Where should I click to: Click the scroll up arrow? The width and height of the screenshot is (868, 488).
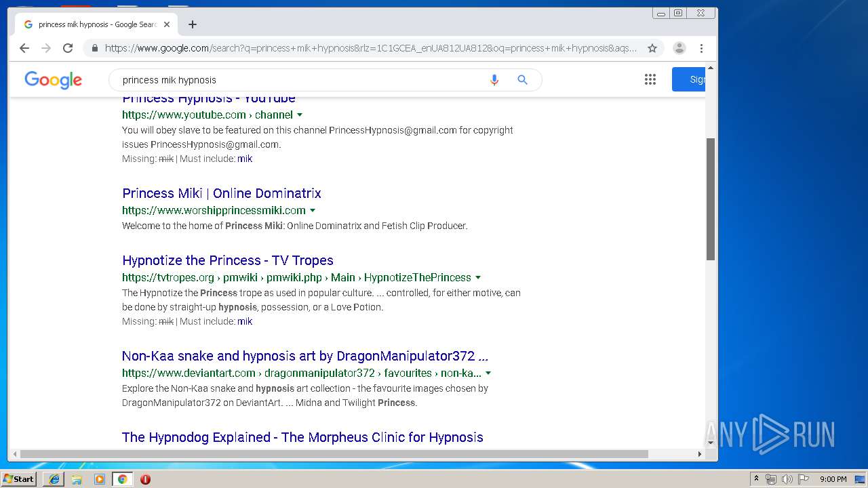711,68
